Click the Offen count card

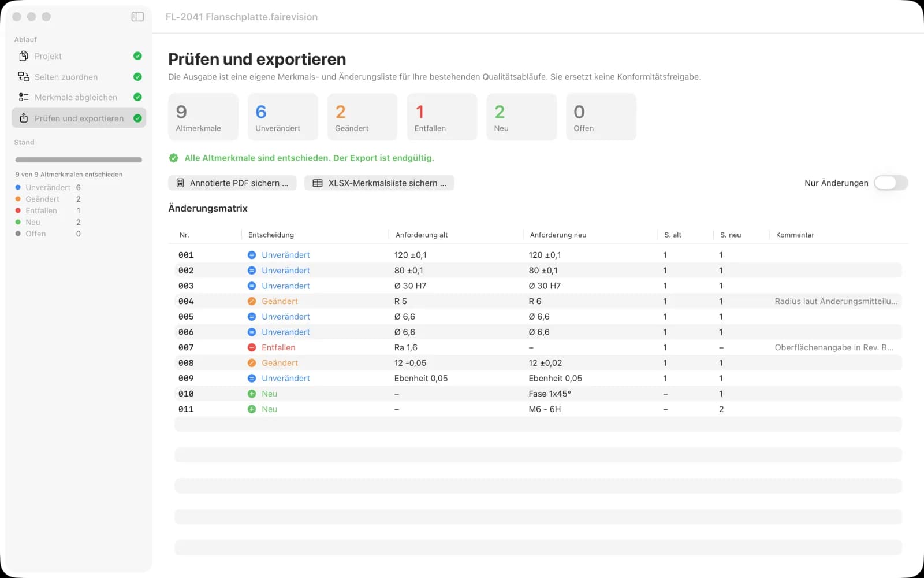601,117
